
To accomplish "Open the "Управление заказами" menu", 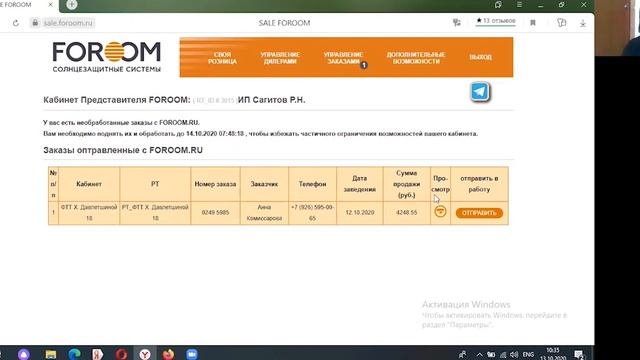I will 343,58.
